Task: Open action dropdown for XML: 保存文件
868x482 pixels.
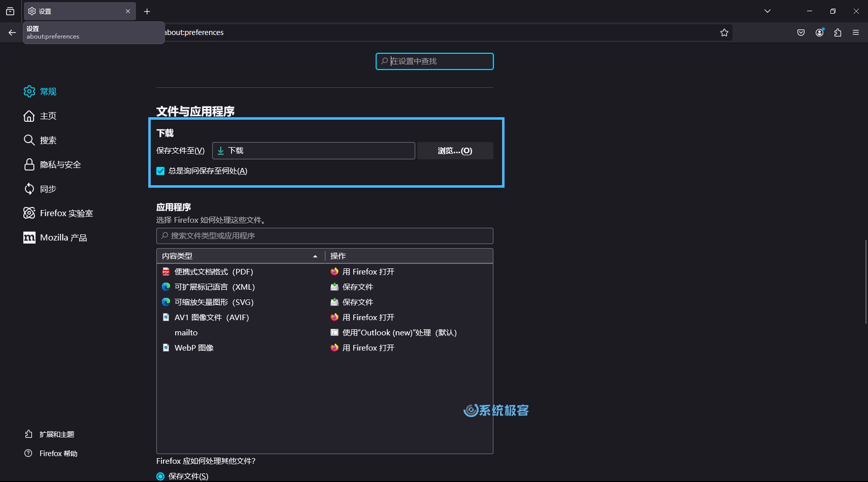Action: [x=409, y=287]
